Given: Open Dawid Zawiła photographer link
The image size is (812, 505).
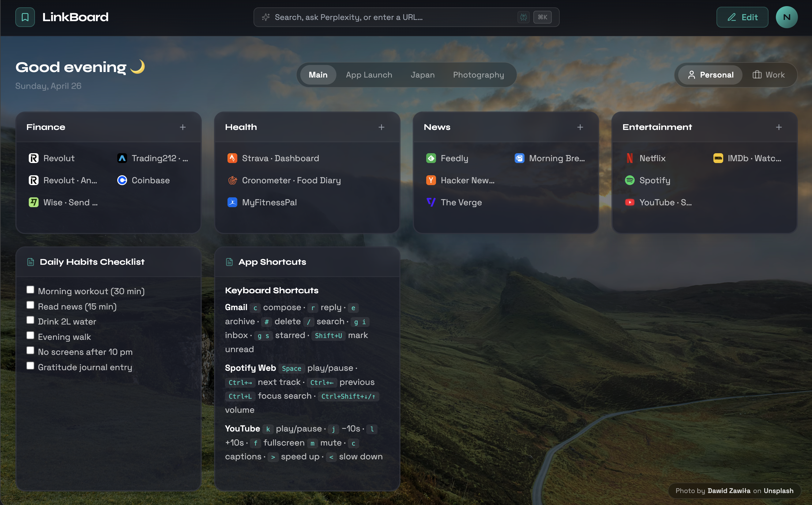Looking at the screenshot, I should [729, 491].
